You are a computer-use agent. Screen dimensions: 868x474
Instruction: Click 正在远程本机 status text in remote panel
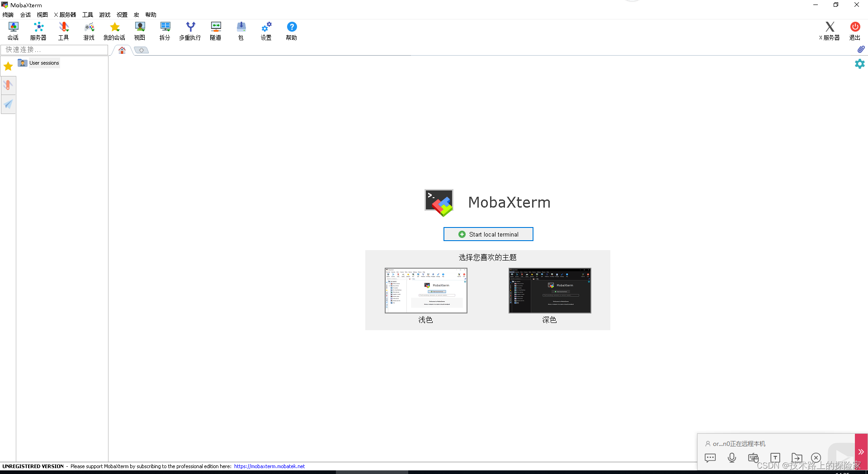click(748, 444)
